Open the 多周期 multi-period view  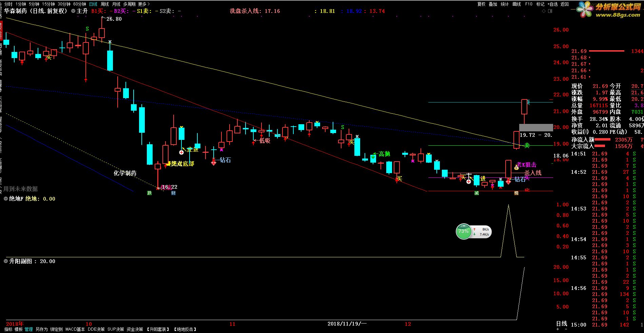129,4
